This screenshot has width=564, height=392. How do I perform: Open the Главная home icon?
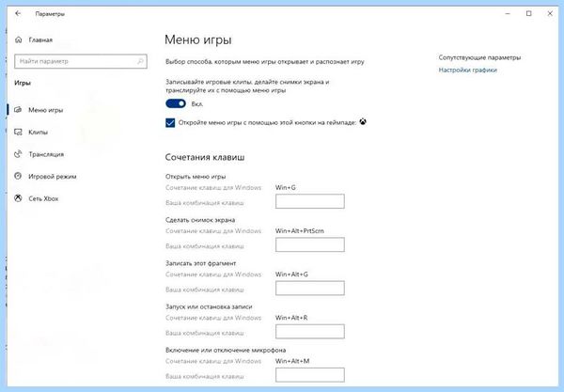[19, 39]
